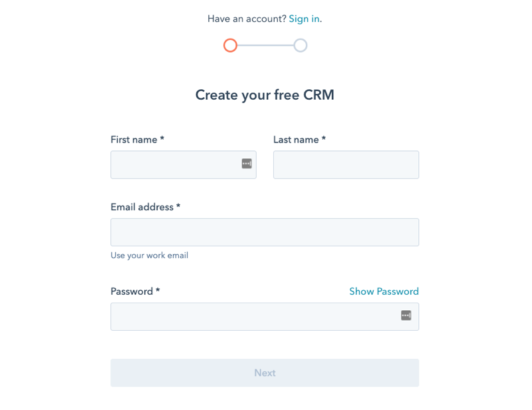Toggle Show Password to reveal the password
This screenshot has height=410, width=532.
coord(384,292)
